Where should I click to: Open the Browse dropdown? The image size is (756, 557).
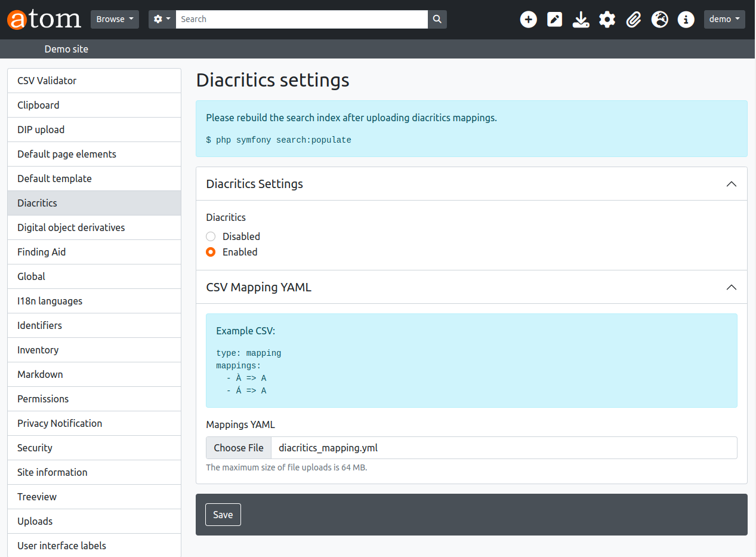coord(115,19)
